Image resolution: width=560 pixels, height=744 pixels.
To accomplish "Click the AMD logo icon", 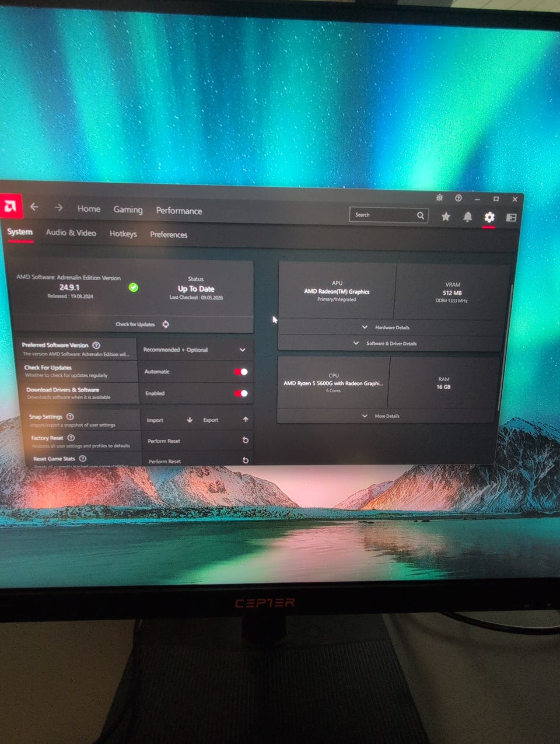I will [x=10, y=207].
